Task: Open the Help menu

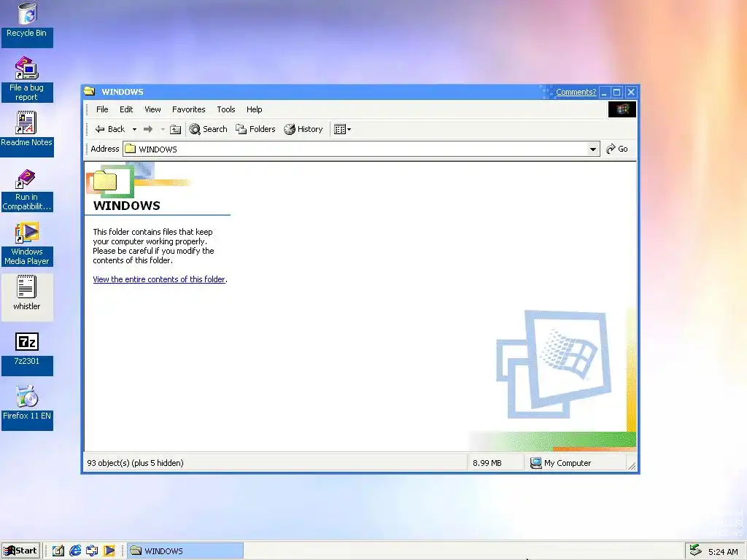Action: 254,109
